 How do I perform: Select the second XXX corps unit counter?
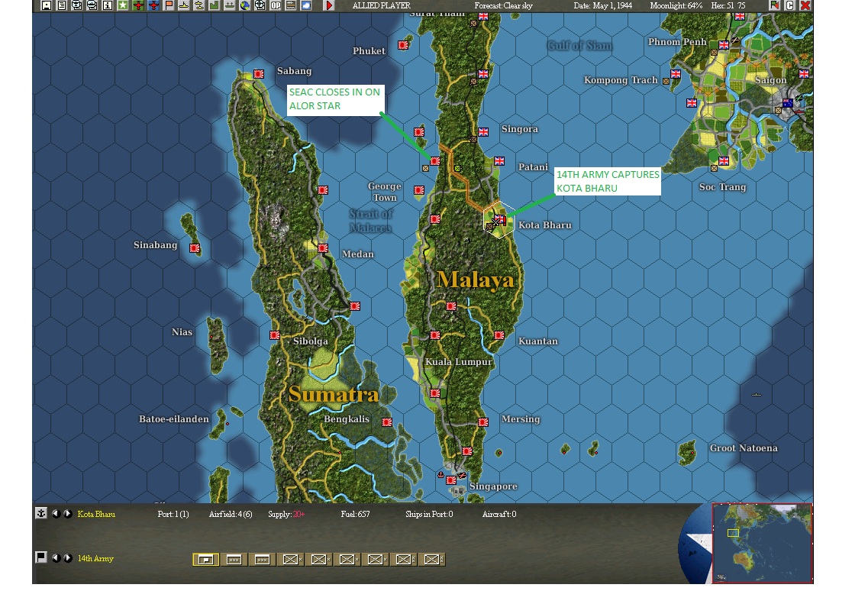[x=262, y=560]
